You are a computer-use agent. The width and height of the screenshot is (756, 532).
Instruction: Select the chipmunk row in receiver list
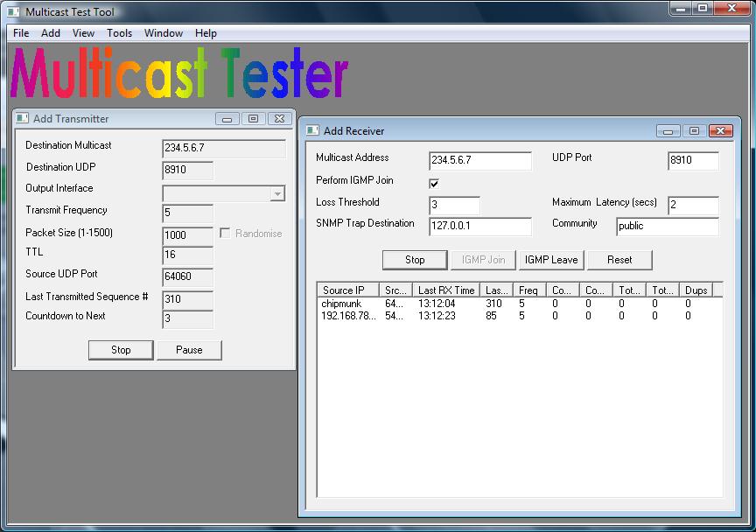[520, 304]
